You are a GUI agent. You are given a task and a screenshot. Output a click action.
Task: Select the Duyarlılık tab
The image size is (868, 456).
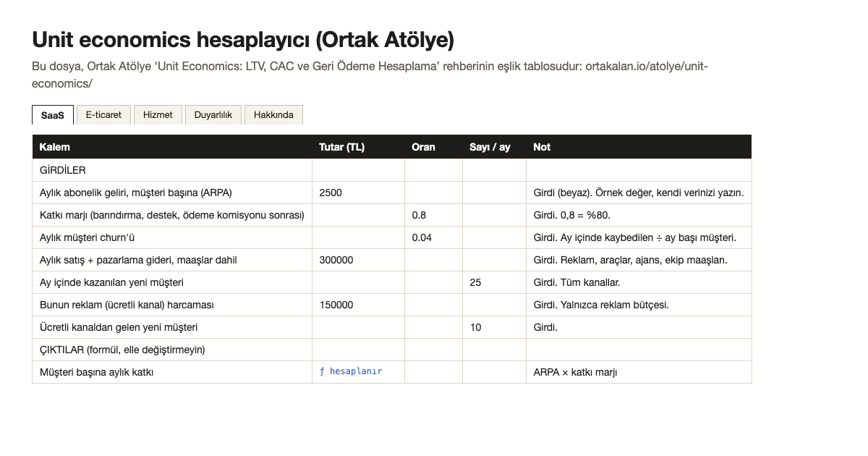(x=213, y=115)
